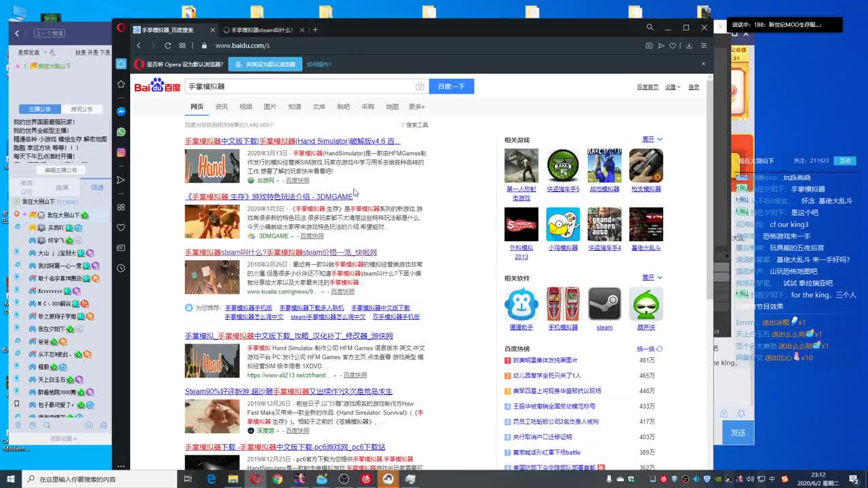Select 图片 search category tab
The height and width of the screenshot is (488, 868).
[x=270, y=106]
